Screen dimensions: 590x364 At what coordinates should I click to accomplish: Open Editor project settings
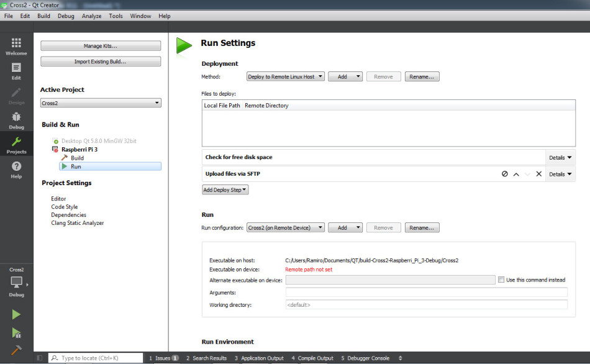[x=58, y=198]
